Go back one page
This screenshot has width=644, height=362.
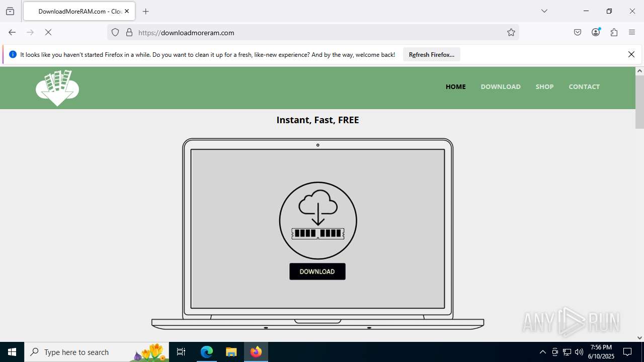(12, 32)
